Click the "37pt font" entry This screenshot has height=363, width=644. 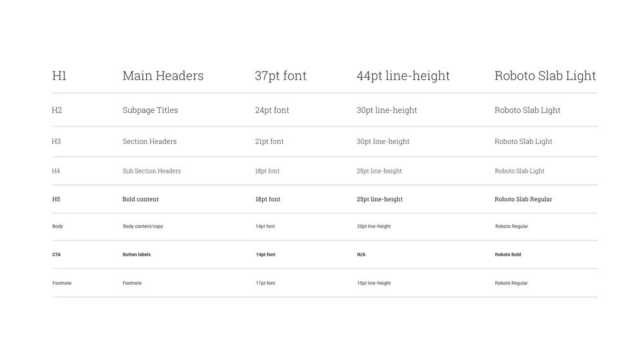[x=281, y=76]
